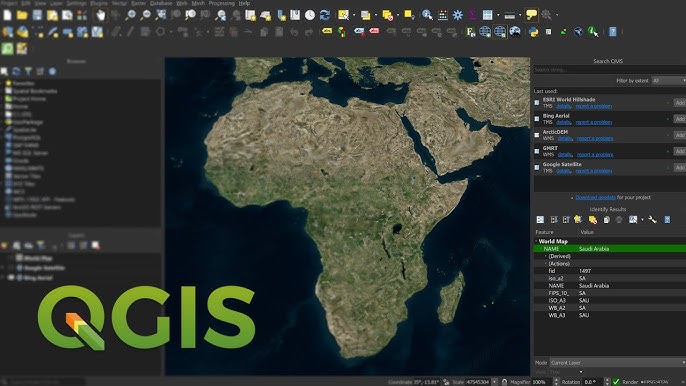
Task: Create a new project with the blank page icon
Action: 7,15
